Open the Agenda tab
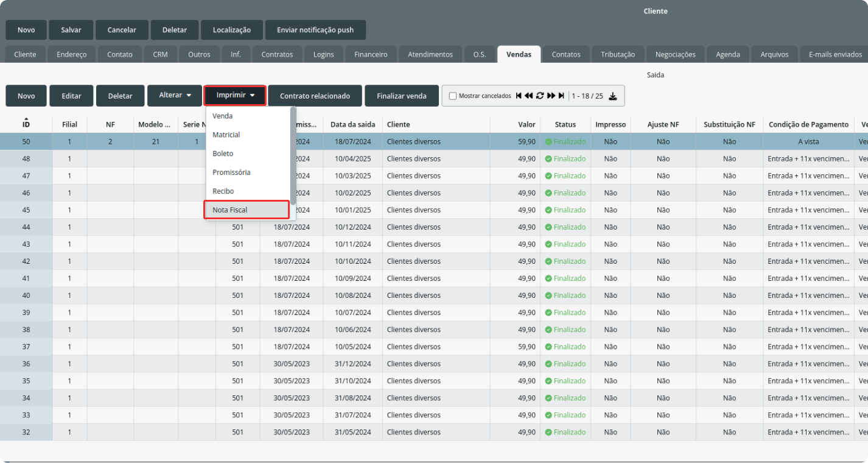The width and height of the screenshot is (868, 463). (x=728, y=54)
